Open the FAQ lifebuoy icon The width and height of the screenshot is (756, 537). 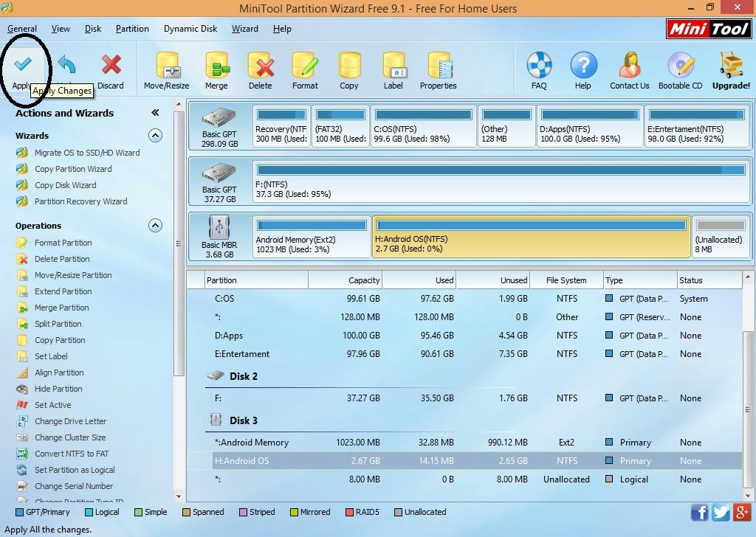pos(539,65)
